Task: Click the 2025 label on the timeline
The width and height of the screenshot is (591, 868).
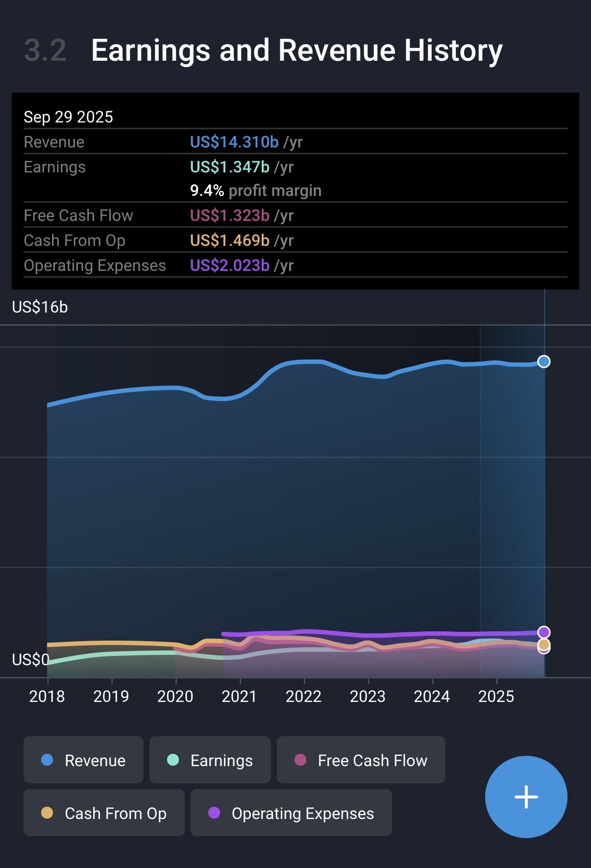Action: (x=496, y=696)
